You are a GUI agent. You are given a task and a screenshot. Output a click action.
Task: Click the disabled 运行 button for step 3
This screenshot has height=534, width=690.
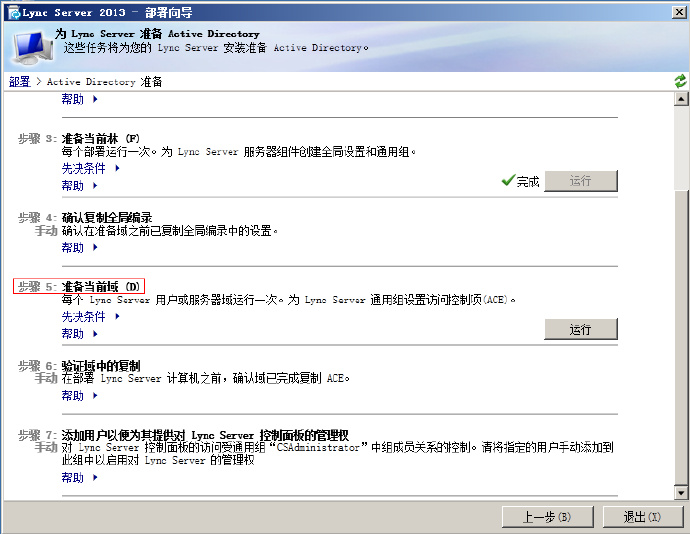pyautogui.click(x=581, y=181)
